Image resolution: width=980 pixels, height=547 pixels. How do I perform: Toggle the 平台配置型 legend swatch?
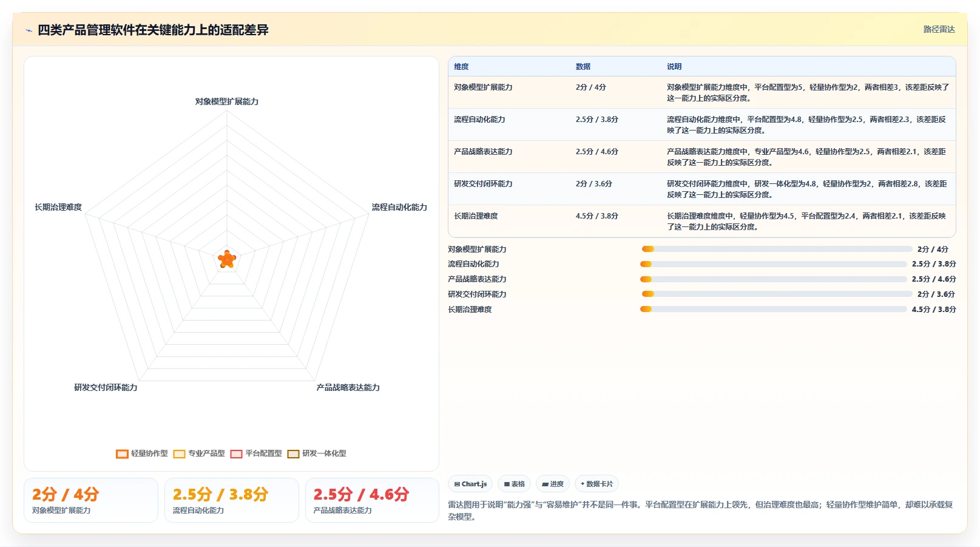[x=236, y=454]
